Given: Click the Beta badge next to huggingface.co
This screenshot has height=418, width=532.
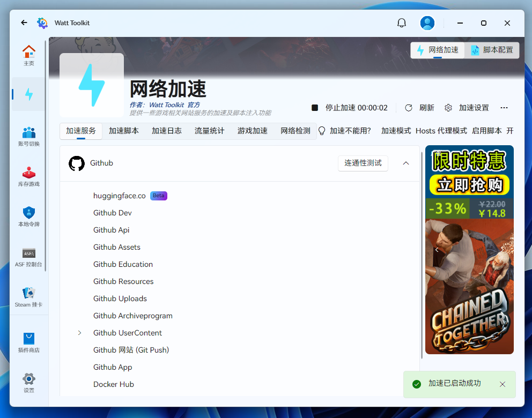Looking at the screenshot, I should coord(158,196).
